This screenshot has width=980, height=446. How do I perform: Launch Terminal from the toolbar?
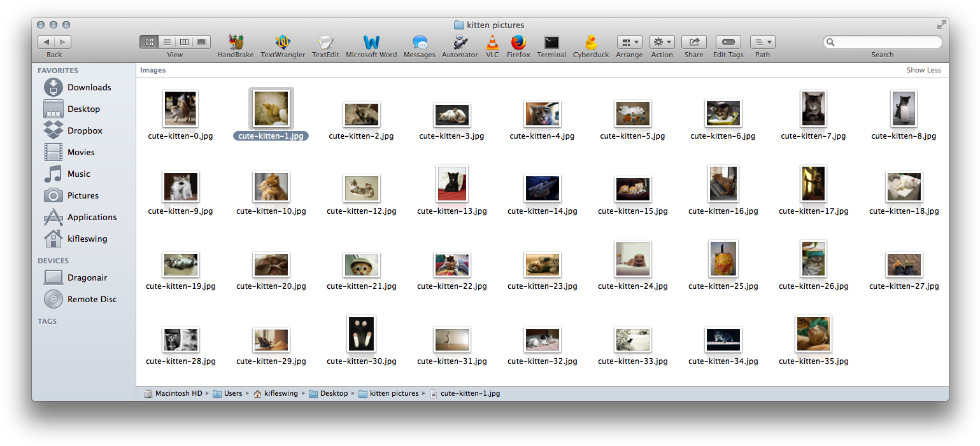point(551,43)
